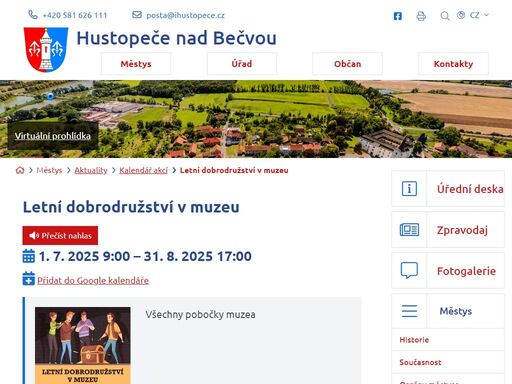Click the Zpravodaj newspaper icon
This screenshot has height=384, width=512.
click(409, 230)
